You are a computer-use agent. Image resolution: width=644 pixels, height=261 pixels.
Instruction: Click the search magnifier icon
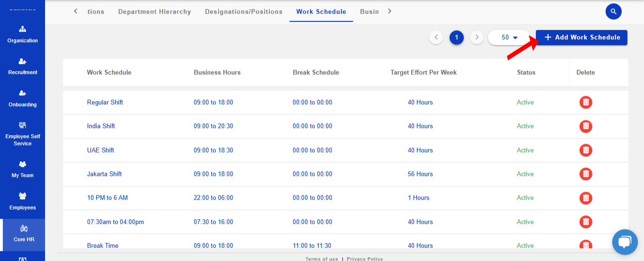(613, 11)
